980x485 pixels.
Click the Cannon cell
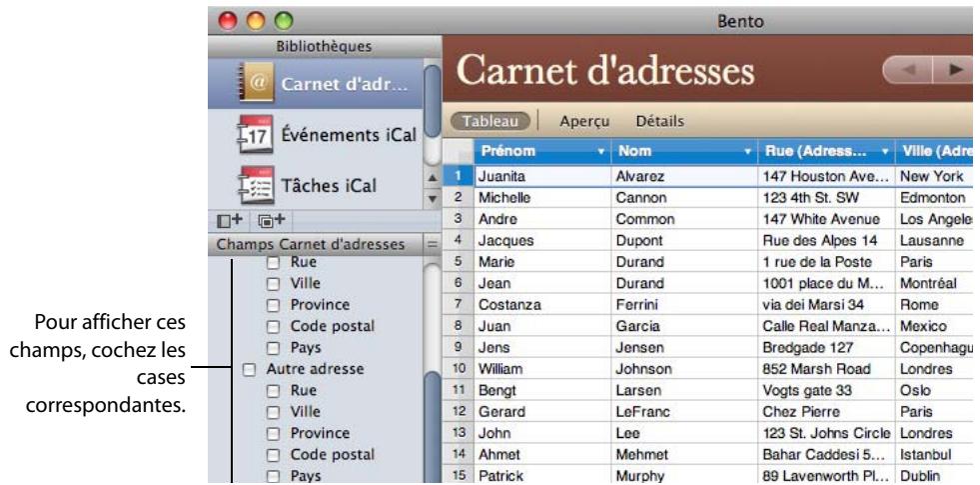click(684, 198)
